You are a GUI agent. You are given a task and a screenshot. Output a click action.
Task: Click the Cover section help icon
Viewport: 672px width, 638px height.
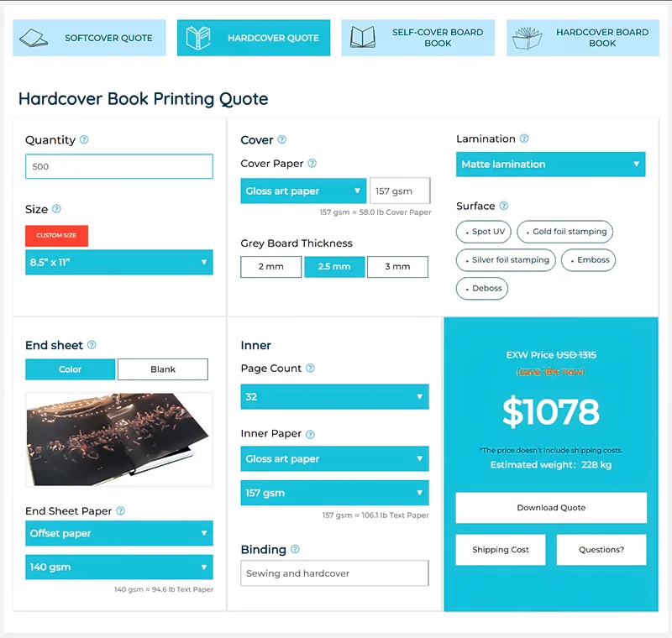click(282, 140)
